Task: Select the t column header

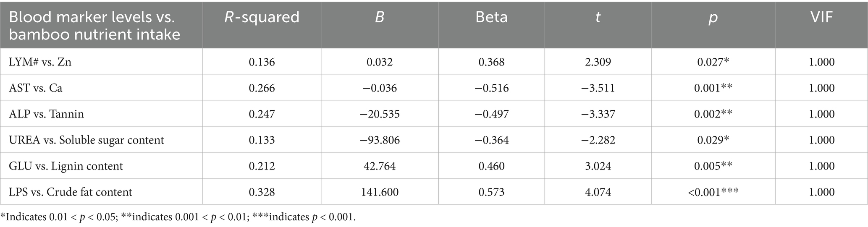Action: pyautogui.click(x=598, y=18)
